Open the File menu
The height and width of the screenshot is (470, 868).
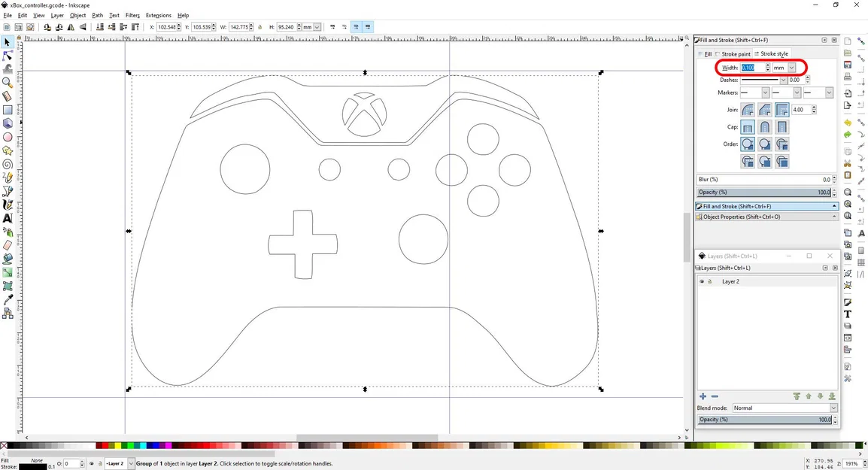pos(8,16)
